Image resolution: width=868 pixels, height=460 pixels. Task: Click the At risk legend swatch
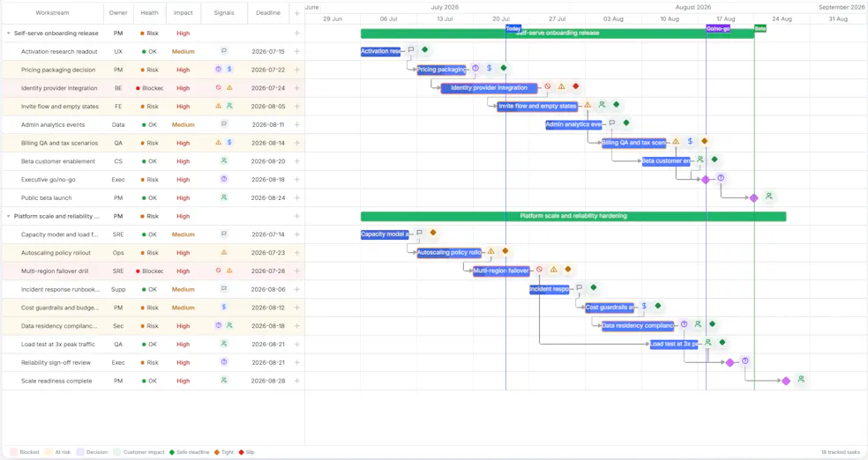pos(49,452)
